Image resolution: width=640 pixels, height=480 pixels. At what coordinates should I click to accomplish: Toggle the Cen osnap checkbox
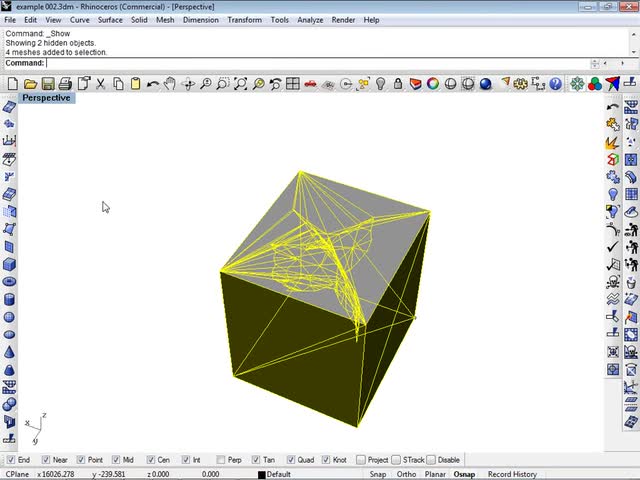151,460
